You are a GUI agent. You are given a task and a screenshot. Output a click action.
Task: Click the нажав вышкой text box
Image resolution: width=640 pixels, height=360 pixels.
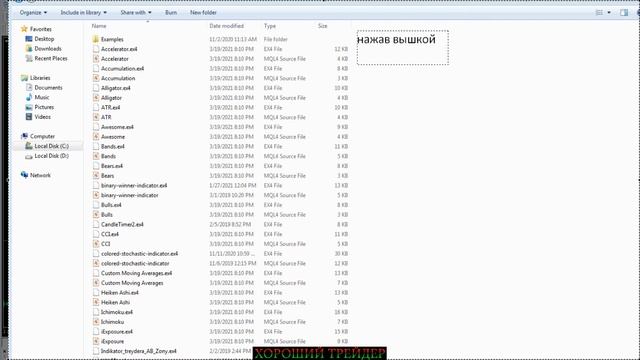point(403,47)
